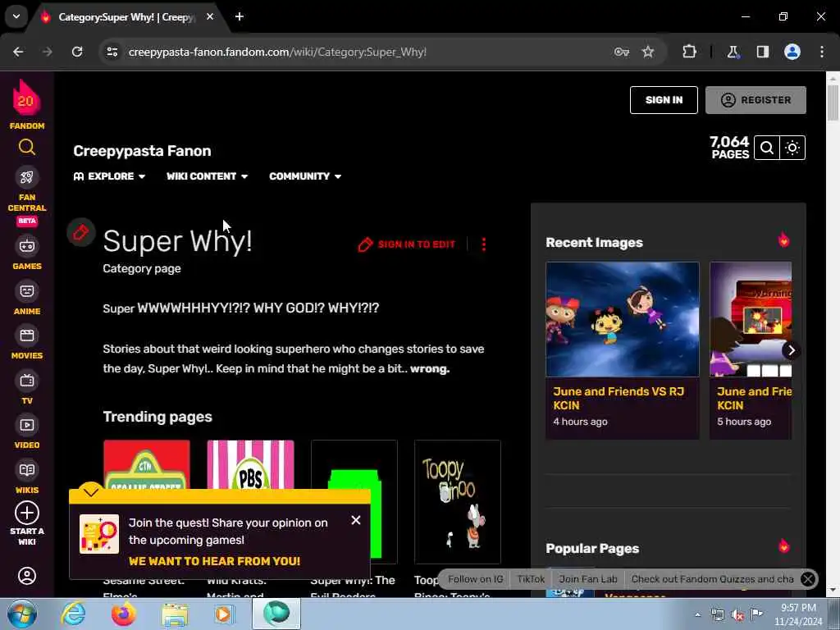Open Fan Central beta in sidebar
Viewport: 840px width, 630px height.
[x=27, y=197]
